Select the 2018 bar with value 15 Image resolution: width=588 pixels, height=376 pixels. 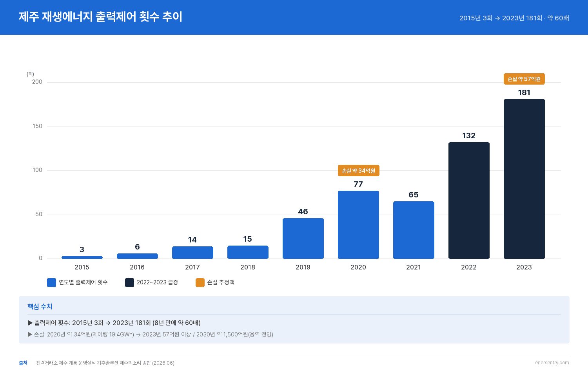pyautogui.click(x=248, y=252)
